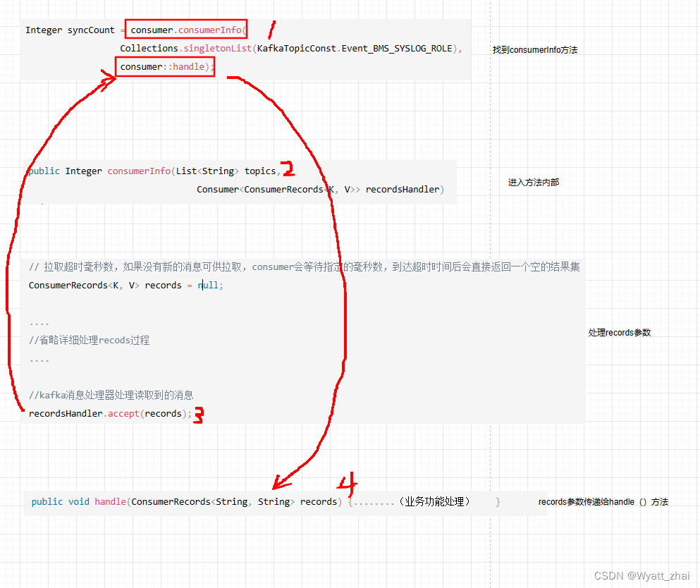Click the "进入方法内部" annotation label
Image resolution: width=700 pixels, height=588 pixels.
tap(534, 182)
